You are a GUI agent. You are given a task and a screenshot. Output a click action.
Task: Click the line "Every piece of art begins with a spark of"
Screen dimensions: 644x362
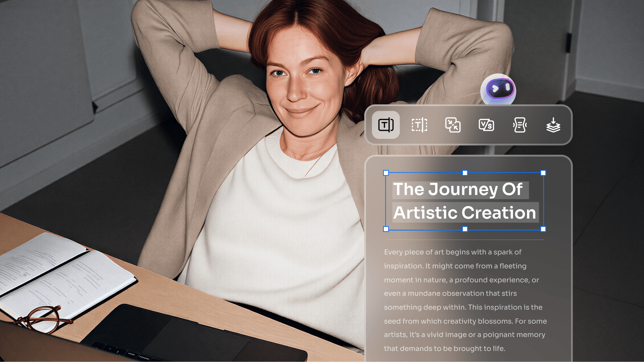453,252
